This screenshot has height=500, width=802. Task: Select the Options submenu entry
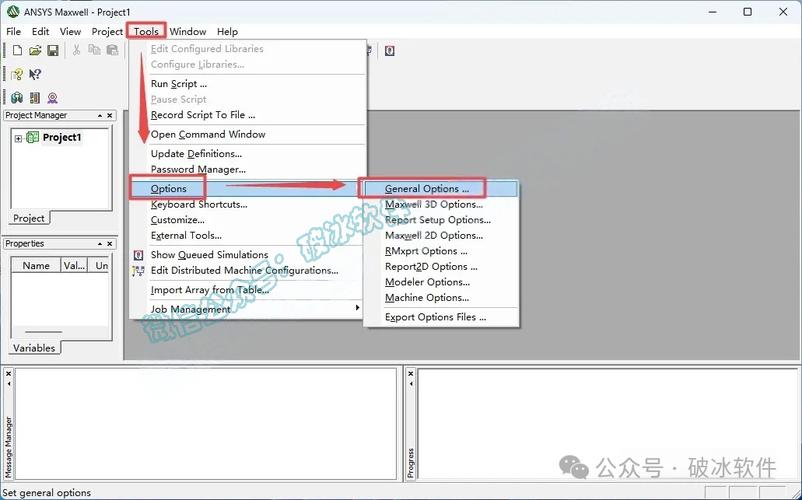[x=247, y=189]
